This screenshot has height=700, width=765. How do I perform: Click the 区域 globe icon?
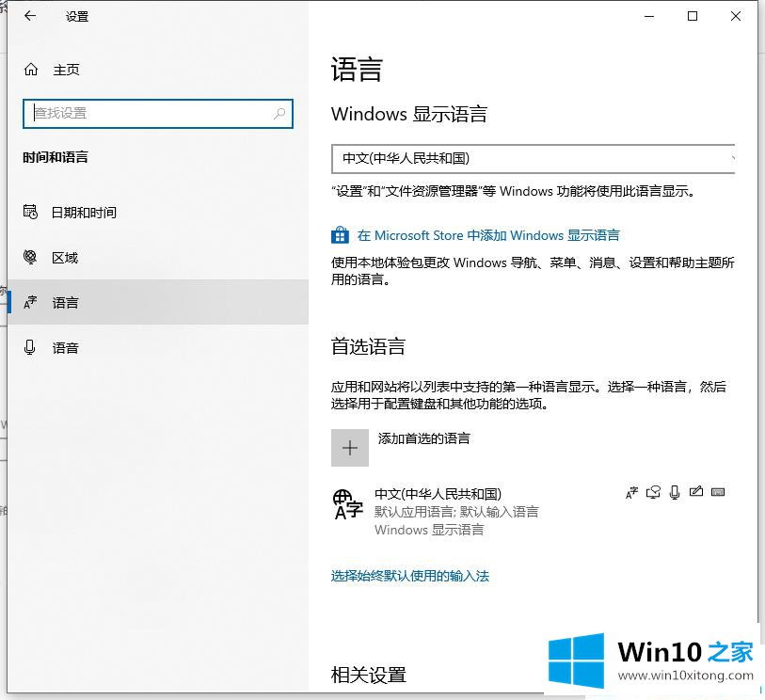pos(30,257)
